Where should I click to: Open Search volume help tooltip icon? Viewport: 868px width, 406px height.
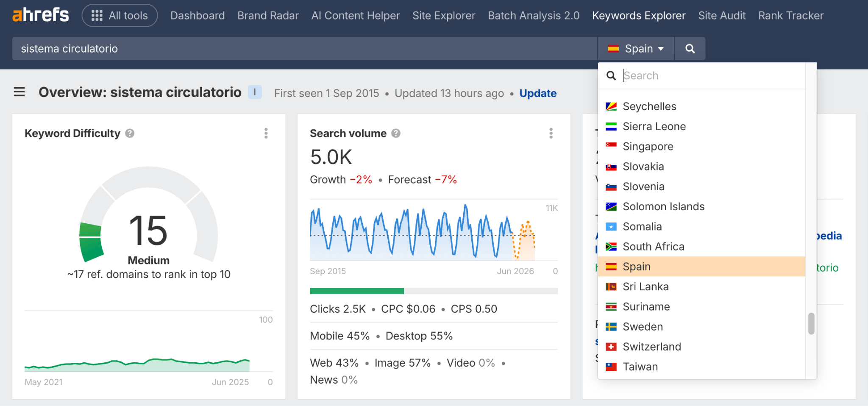396,133
